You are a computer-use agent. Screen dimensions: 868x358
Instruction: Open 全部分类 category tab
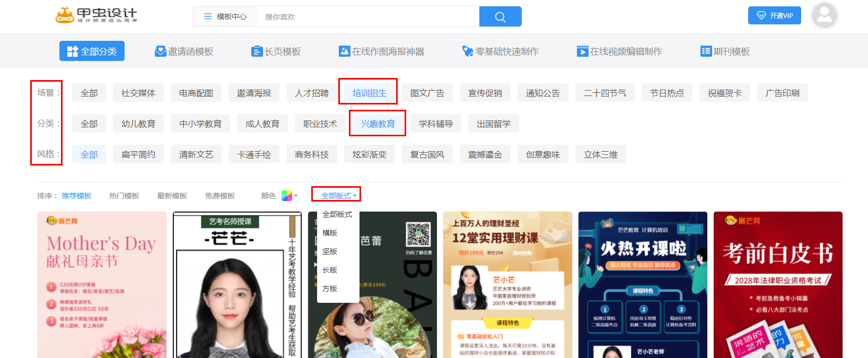92,51
